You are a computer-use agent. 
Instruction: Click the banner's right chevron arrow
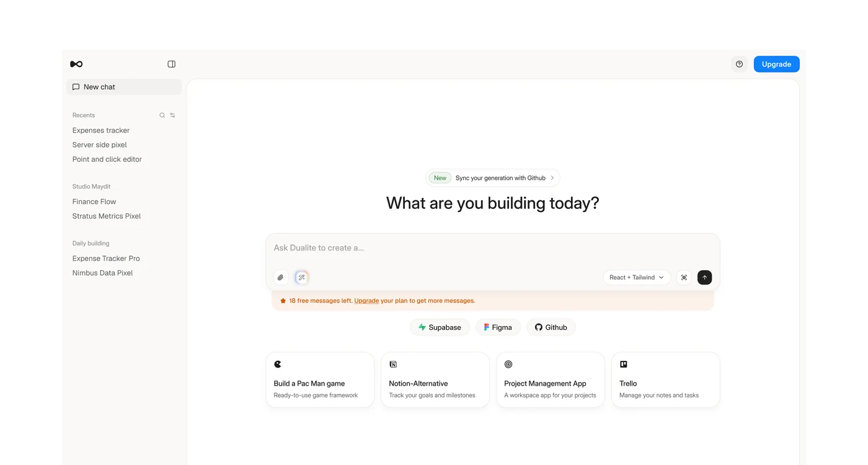coord(552,178)
